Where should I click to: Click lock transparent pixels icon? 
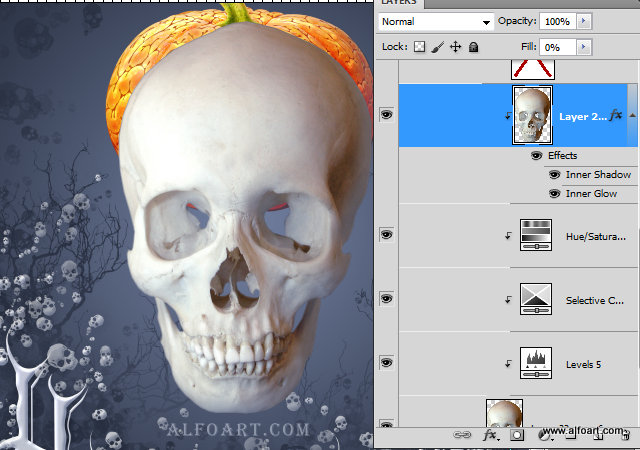point(420,47)
